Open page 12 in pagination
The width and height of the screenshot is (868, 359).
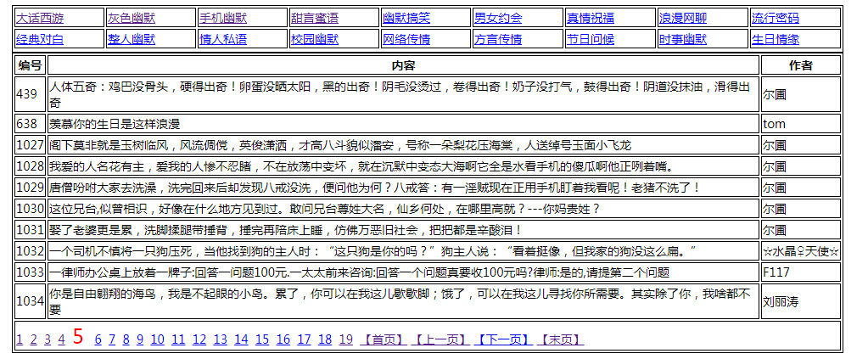pos(199,339)
